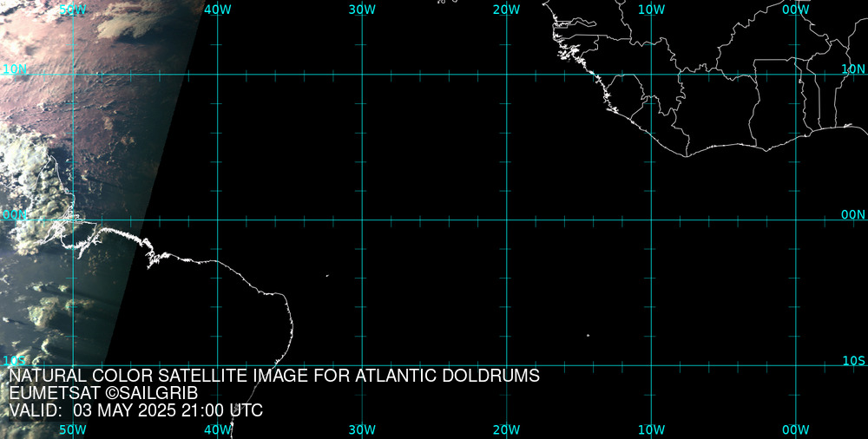
Task: Click the 00N latitude label on the right edge
Action: coord(853,215)
